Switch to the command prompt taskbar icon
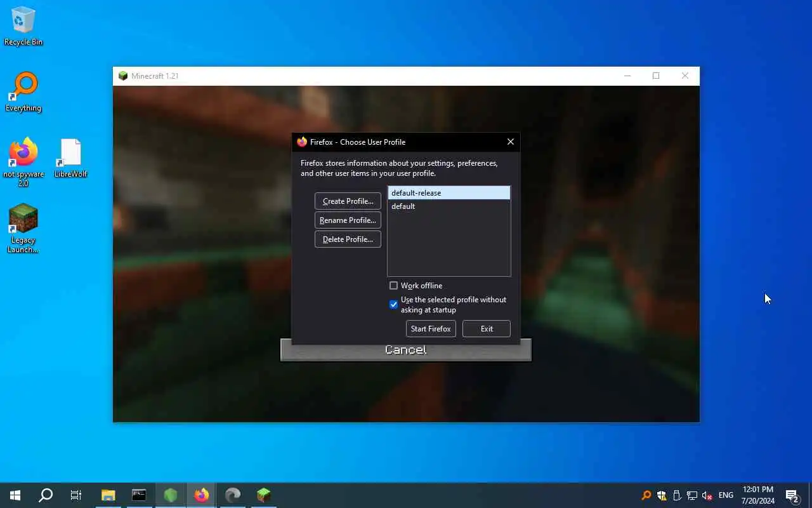 (139, 495)
